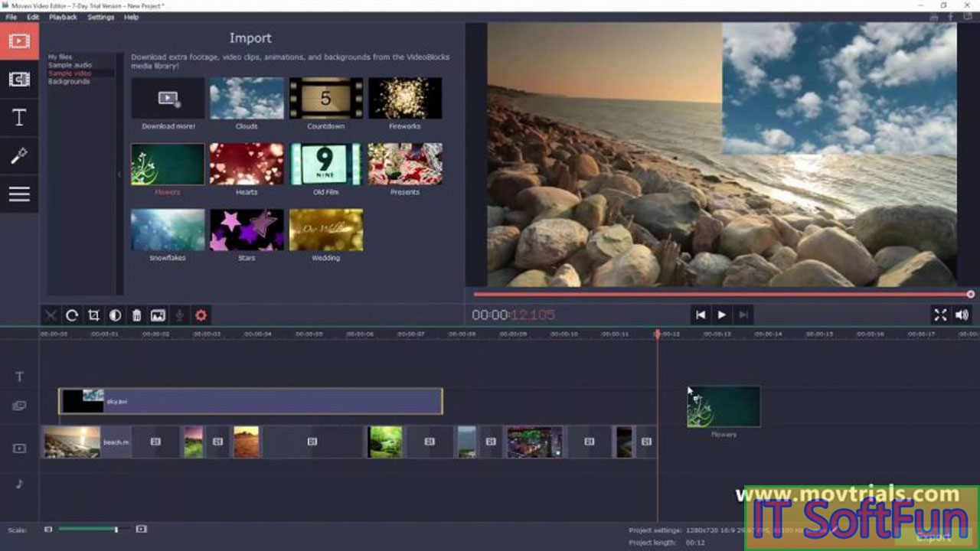This screenshot has width=980, height=551.
Task: Play the preview video
Action: tap(721, 315)
